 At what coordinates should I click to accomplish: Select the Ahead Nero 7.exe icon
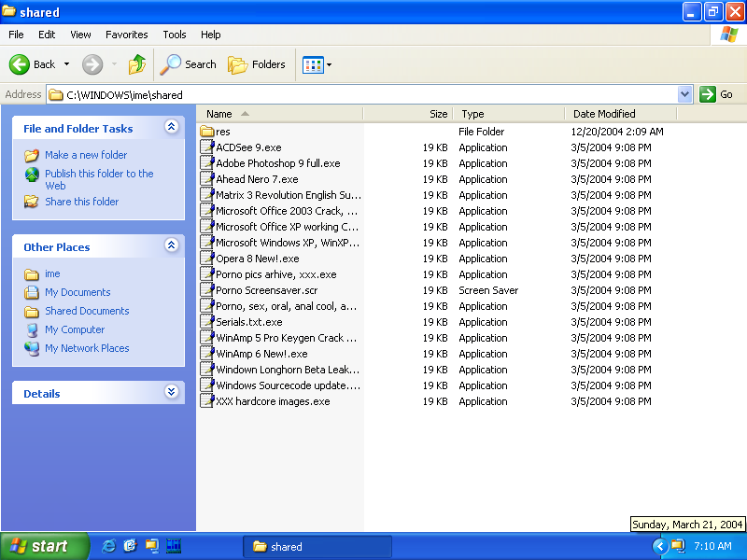(207, 179)
